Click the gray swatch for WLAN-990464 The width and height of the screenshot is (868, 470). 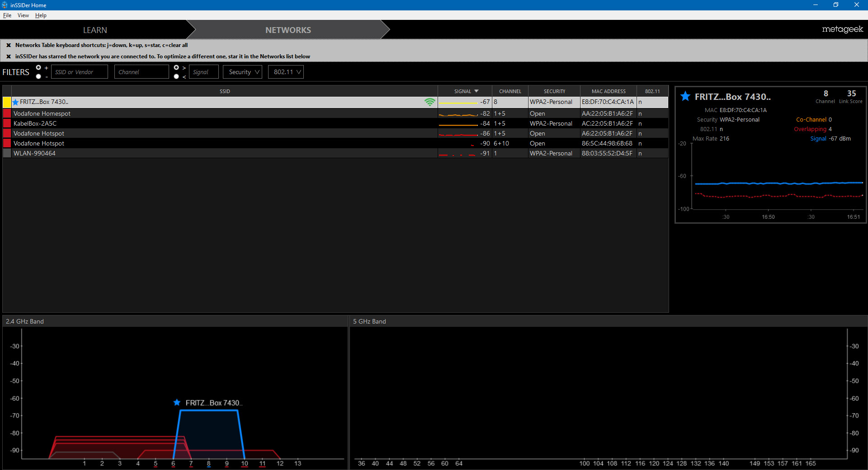7,153
